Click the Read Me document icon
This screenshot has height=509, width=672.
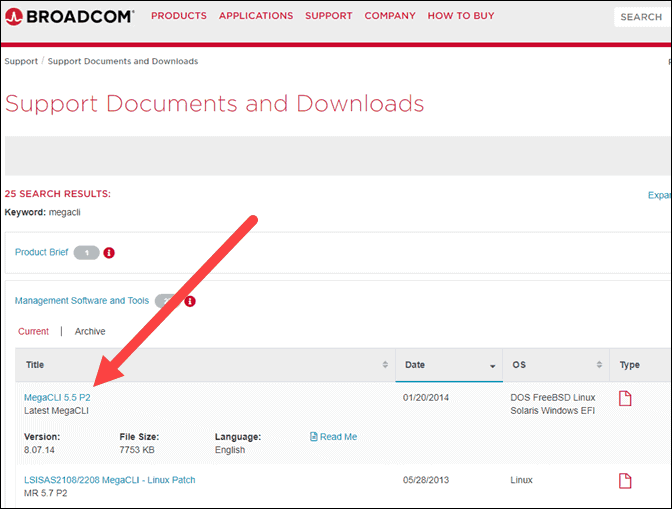[314, 437]
